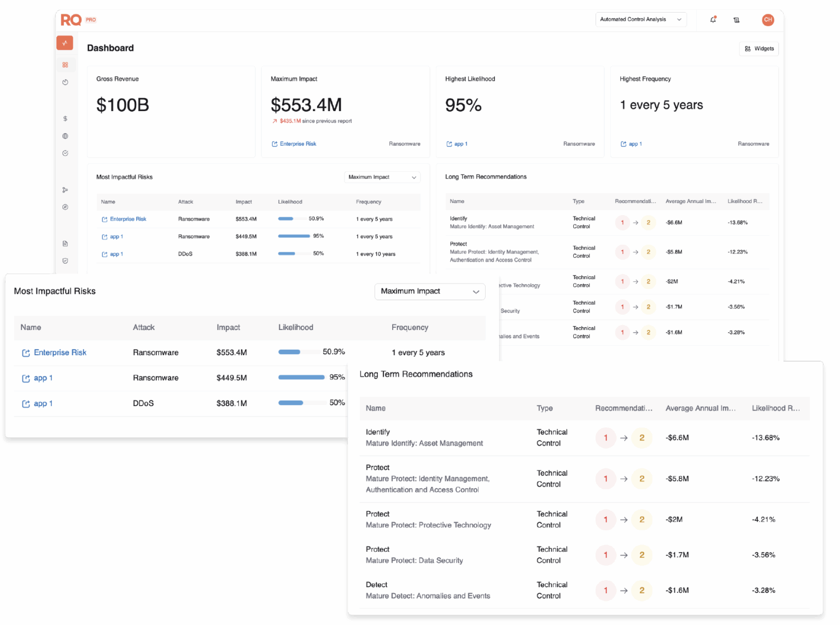Expand the Maximum Impact sort selector

382,177
